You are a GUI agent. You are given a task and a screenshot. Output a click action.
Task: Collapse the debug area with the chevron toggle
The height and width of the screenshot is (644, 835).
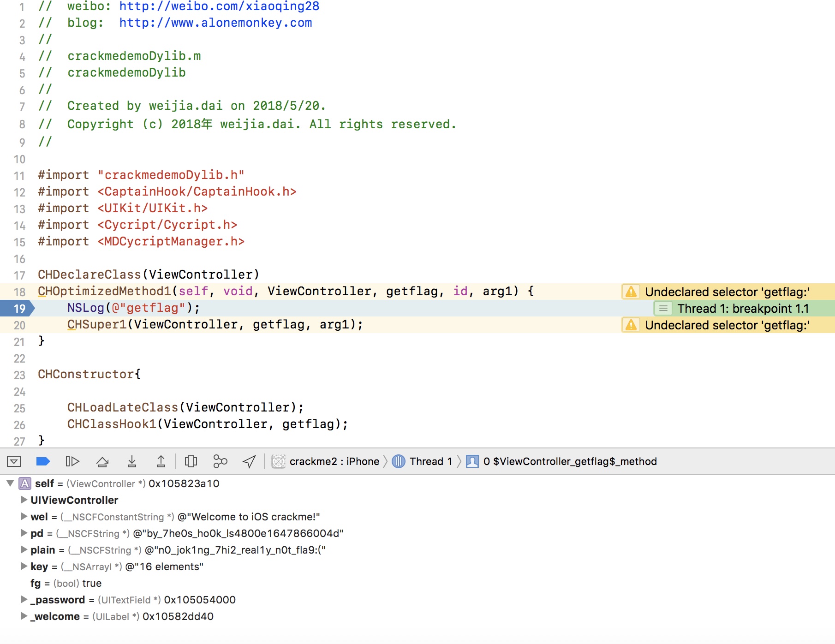point(14,461)
